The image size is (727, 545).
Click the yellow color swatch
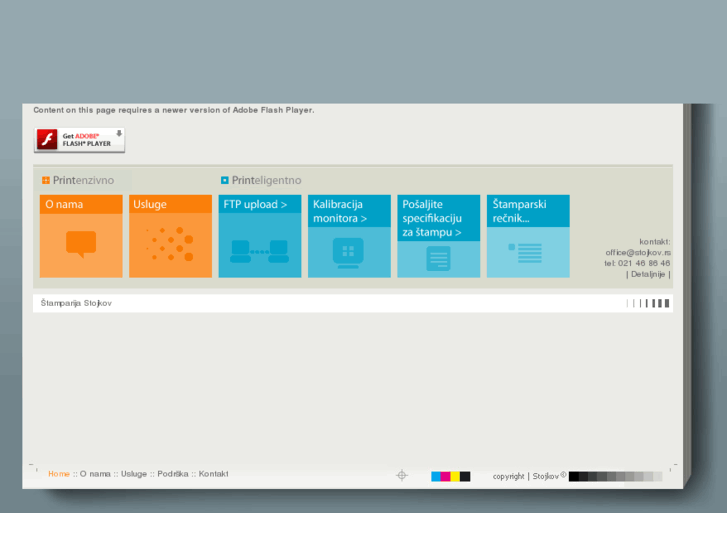pyautogui.click(x=455, y=476)
